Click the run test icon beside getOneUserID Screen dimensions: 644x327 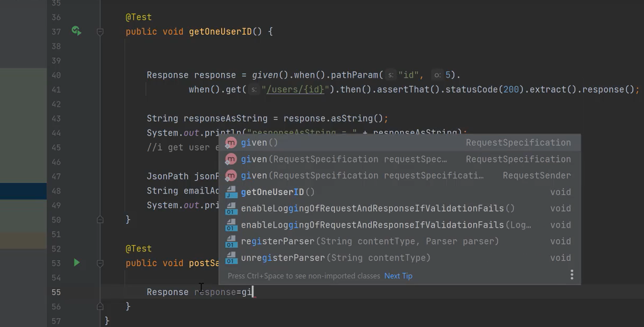[x=76, y=31]
